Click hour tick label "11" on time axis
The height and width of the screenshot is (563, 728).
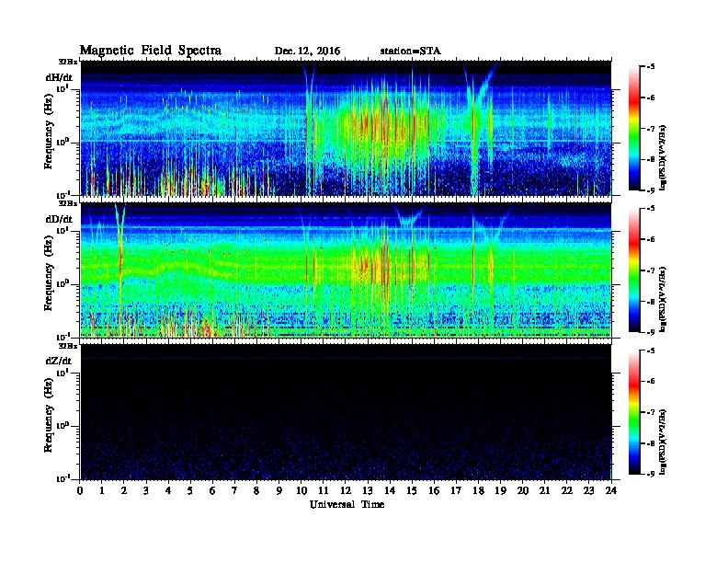[x=324, y=490]
